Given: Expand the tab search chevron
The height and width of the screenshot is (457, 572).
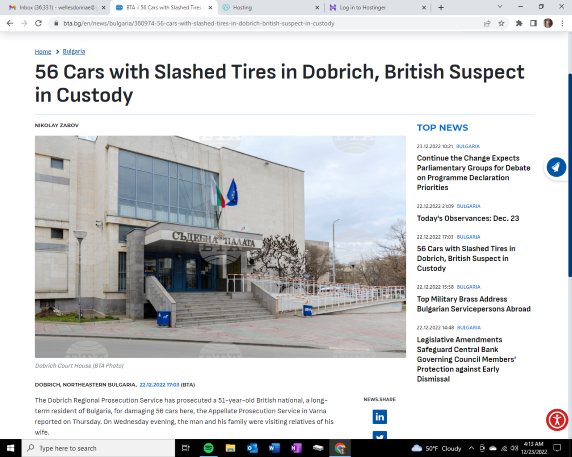Looking at the screenshot, I should point(500,7).
